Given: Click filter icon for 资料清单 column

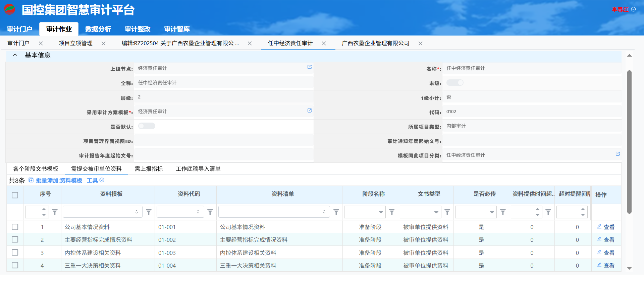Looking at the screenshot, I should point(336,212).
